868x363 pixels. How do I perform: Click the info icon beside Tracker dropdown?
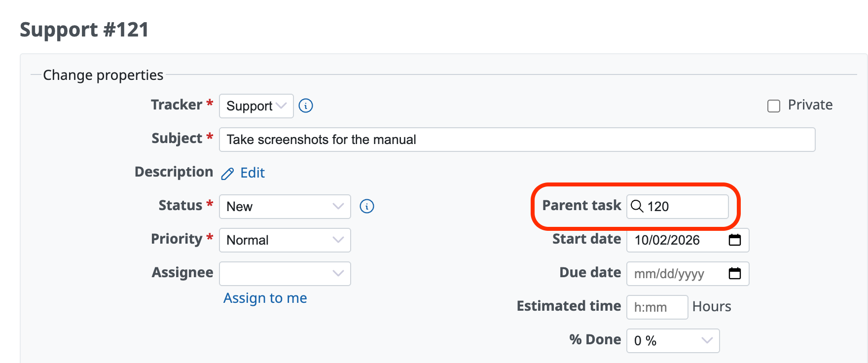click(x=306, y=106)
